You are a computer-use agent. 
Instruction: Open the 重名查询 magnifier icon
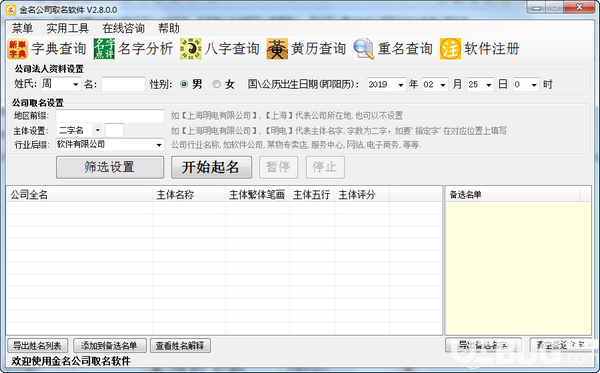click(364, 49)
